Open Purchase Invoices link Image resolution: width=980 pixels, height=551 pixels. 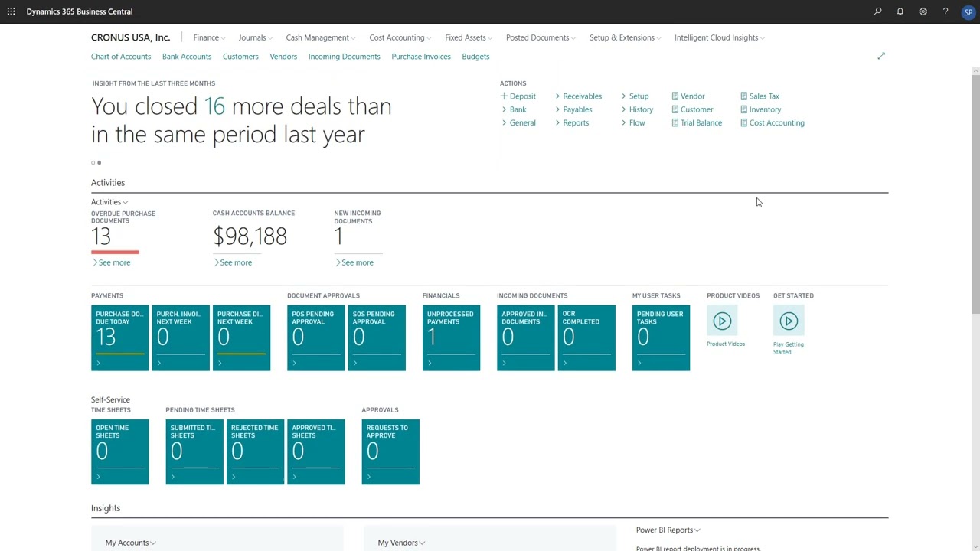[421, 57]
